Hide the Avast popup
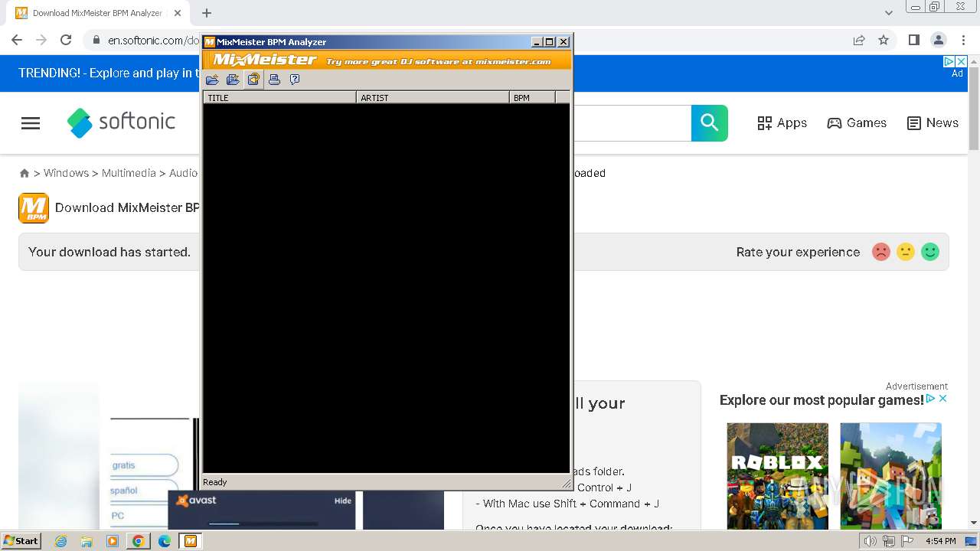The width and height of the screenshot is (980, 551). [343, 500]
